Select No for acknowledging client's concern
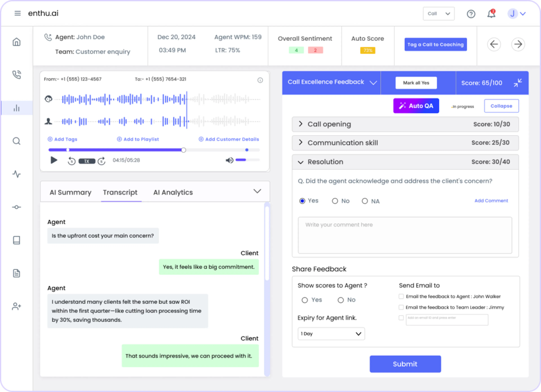Viewport: 541px width, 392px height. point(335,201)
